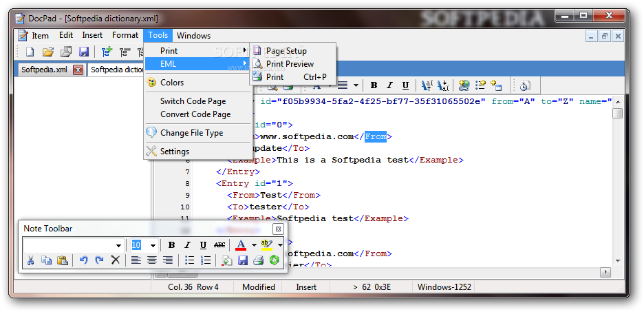Save with the Note Toolbar floppy disk icon

(243, 260)
